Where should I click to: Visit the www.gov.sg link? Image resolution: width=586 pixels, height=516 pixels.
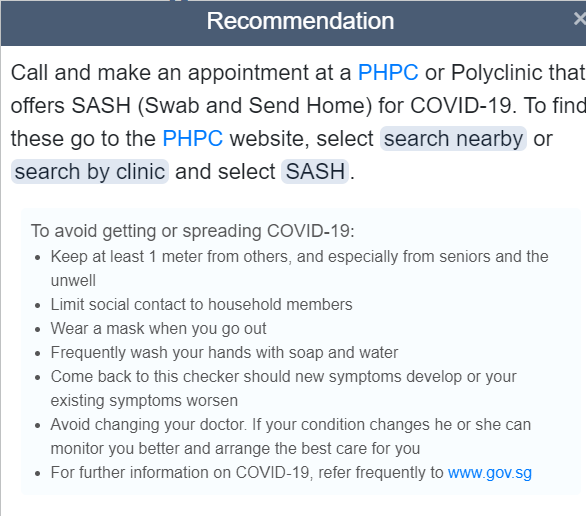pos(490,473)
